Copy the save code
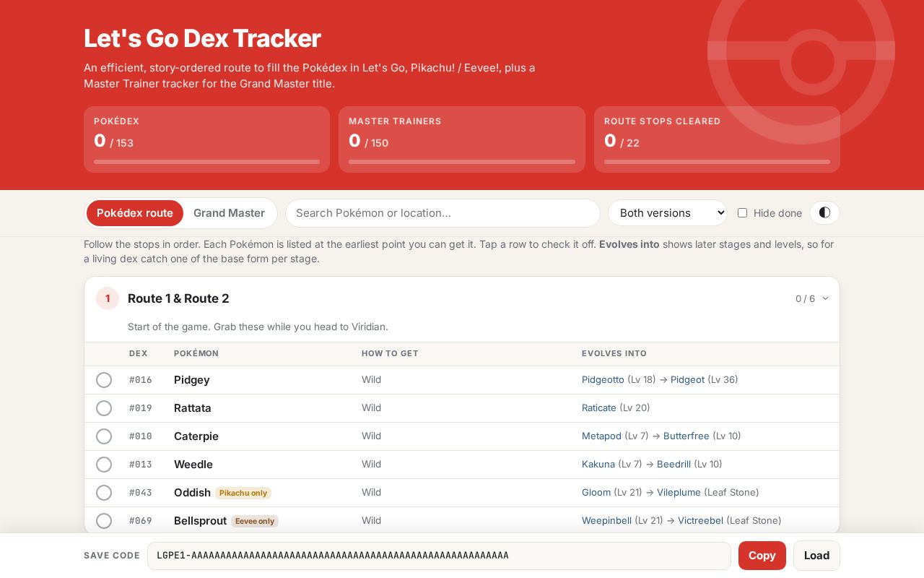Screen dimensions: 924x578 click(x=762, y=556)
